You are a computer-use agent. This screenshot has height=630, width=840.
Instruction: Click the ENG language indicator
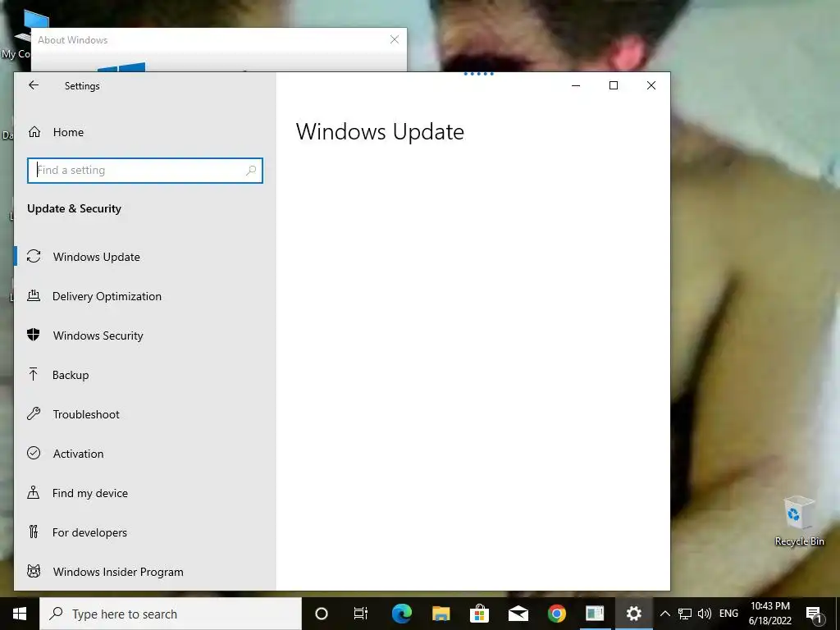click(728, 614)
